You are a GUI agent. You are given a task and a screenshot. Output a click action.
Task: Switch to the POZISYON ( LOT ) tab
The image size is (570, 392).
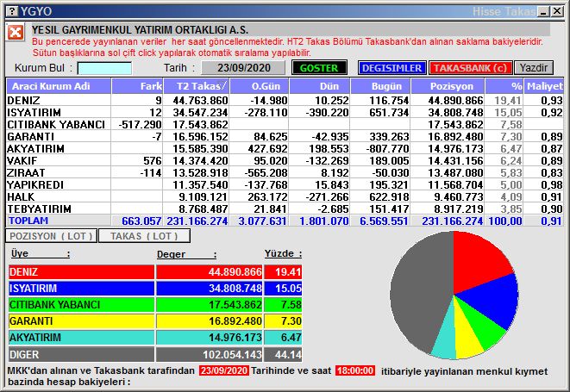point(51,236)
